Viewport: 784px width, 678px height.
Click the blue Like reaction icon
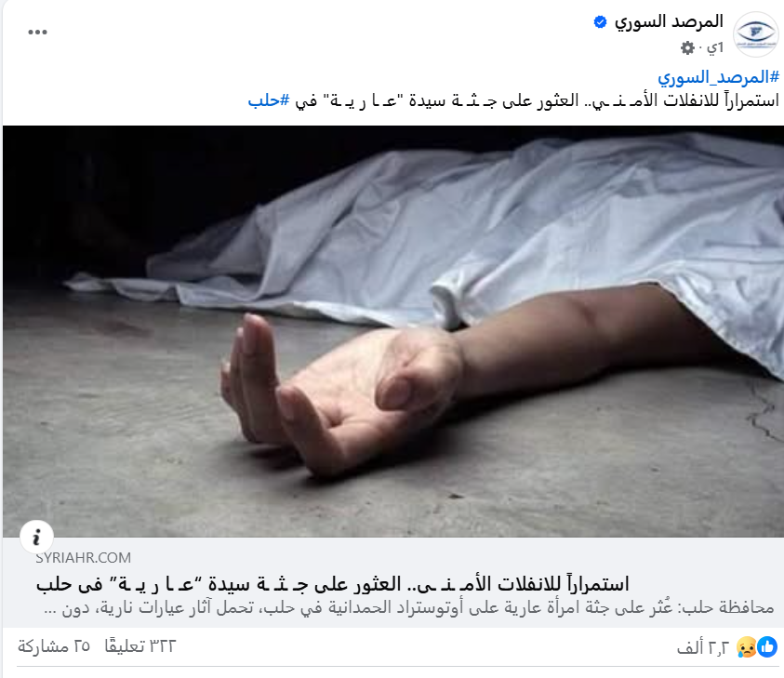point(767,647)
